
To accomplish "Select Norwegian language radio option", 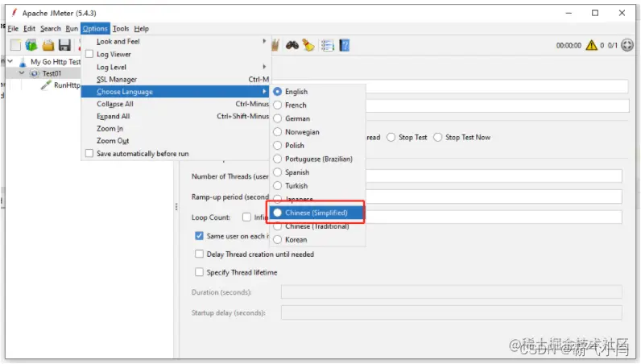I will coord(277,132).
